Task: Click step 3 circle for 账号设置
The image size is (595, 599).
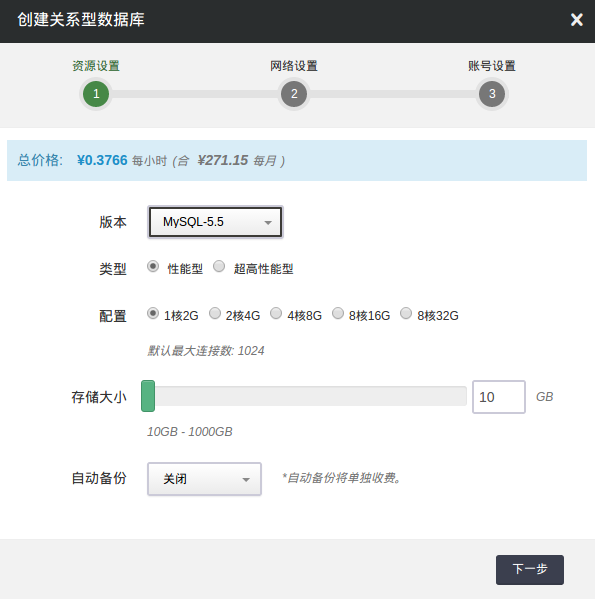Action: point(492,94)
